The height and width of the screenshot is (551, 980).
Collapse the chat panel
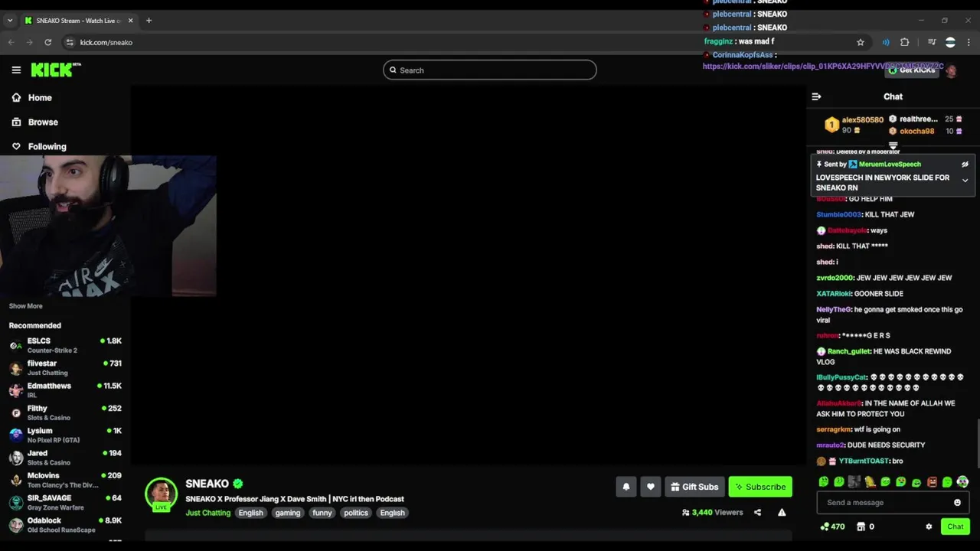coord(816,96)
